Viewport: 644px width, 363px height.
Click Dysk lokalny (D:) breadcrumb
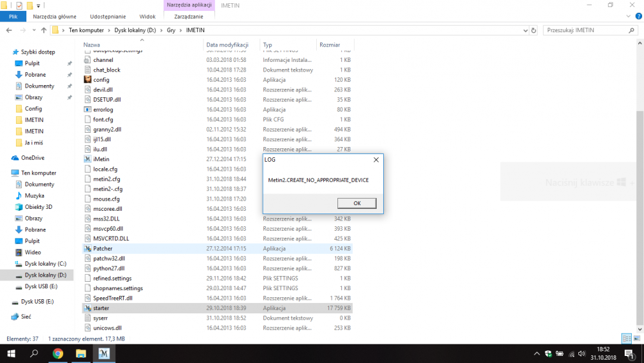[135, 30]
